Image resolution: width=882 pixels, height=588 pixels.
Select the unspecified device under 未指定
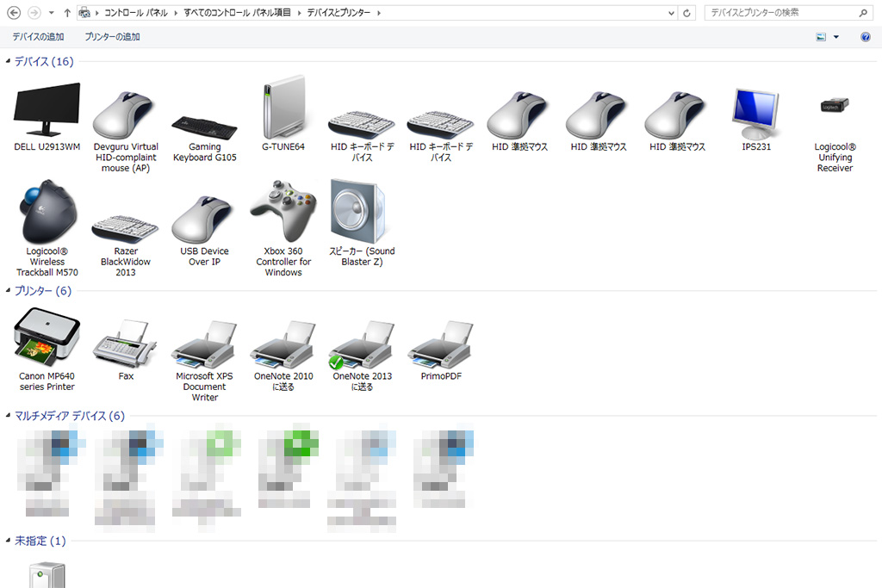tap(47, 574)
